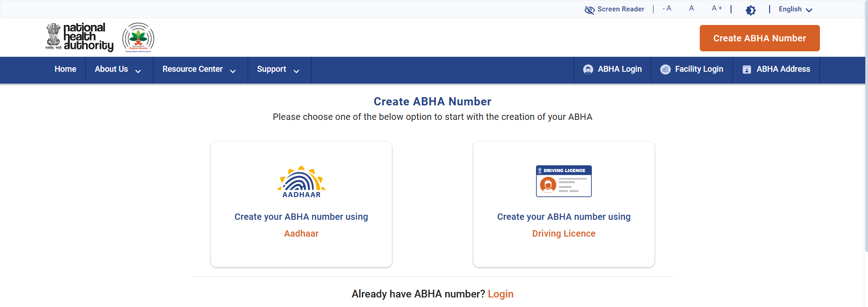Click the orange Driving Licence link text
The height and width of the screenshot is (307, 868).
564,233
